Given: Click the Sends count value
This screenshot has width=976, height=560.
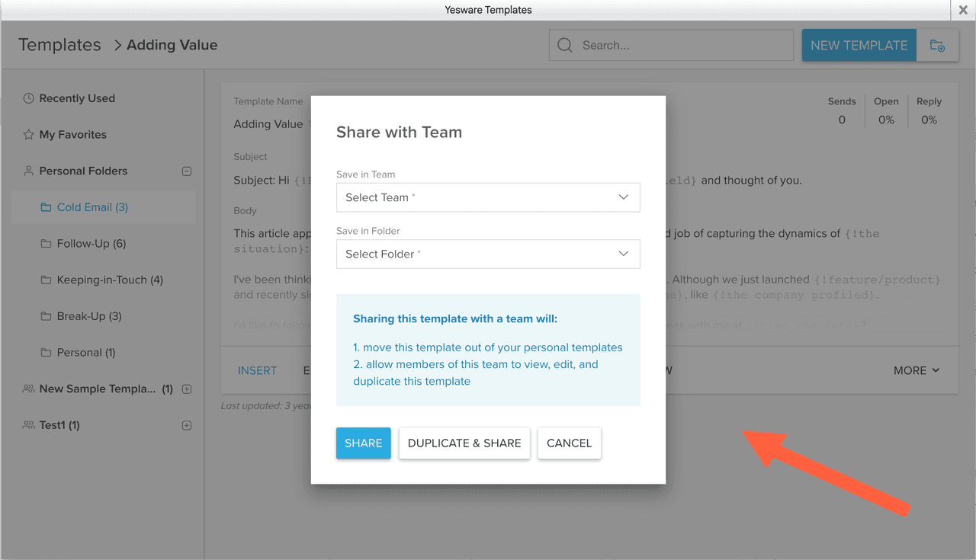Looking at the screenshot, I should tap(842, 120).
